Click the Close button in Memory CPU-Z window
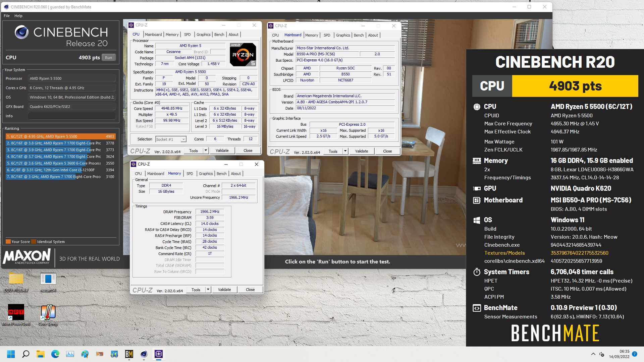The image size is (644, 362). coord(250,290)
